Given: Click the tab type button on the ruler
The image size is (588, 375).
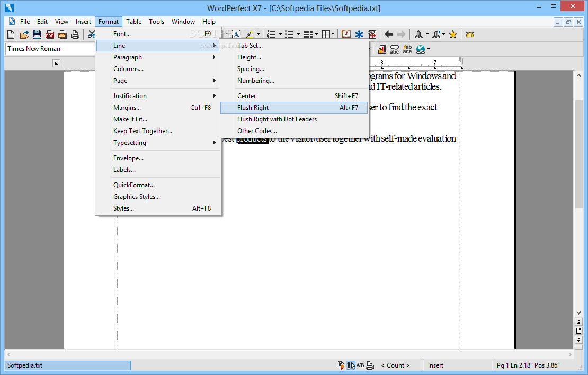Looking at the screenshot, I should tap(56, 64).
